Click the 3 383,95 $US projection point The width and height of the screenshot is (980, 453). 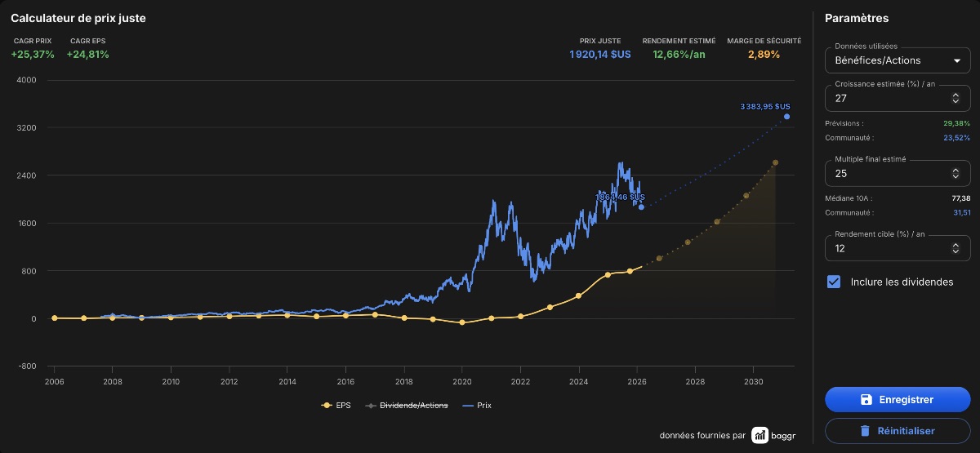coord(787,116)
